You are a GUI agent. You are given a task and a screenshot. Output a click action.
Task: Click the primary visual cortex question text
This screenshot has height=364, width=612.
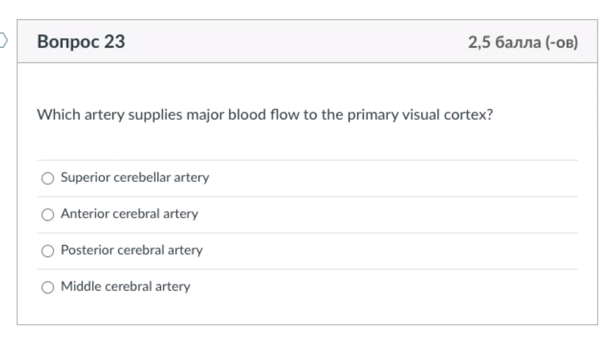265,115
